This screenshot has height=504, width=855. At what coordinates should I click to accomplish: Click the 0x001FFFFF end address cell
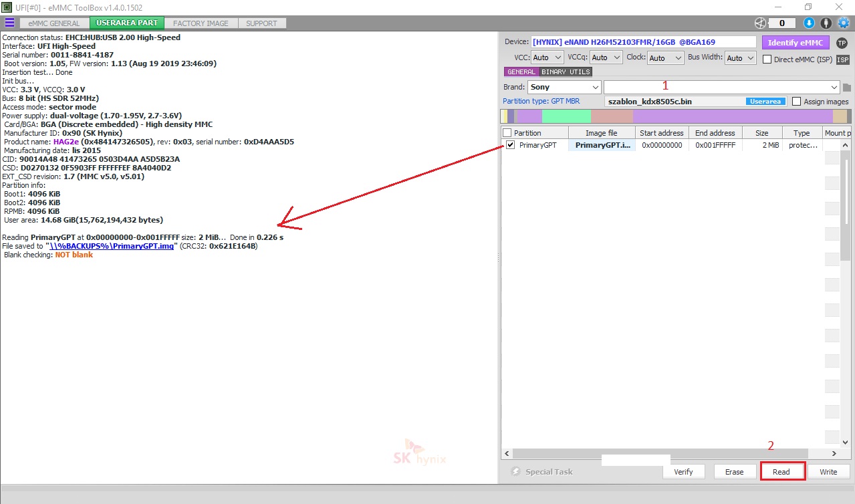click(x=715, y=145)
